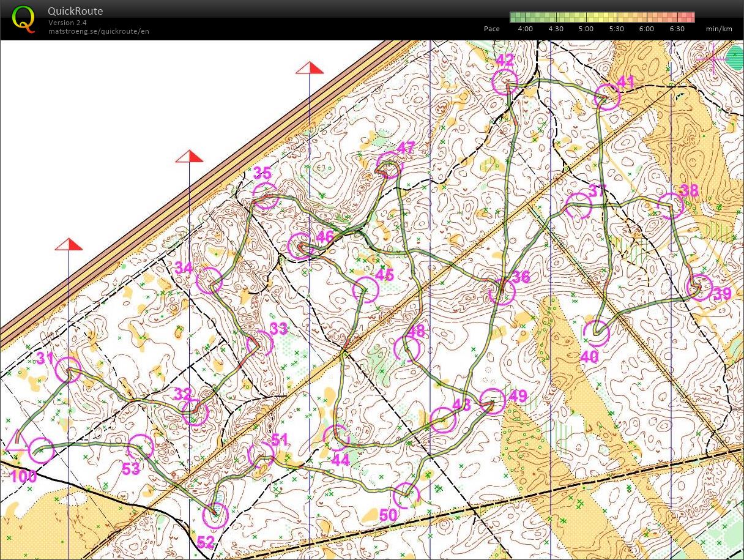Click the Version 2.4 label
The height and width of the screenshot is (560, 744).
67,23
